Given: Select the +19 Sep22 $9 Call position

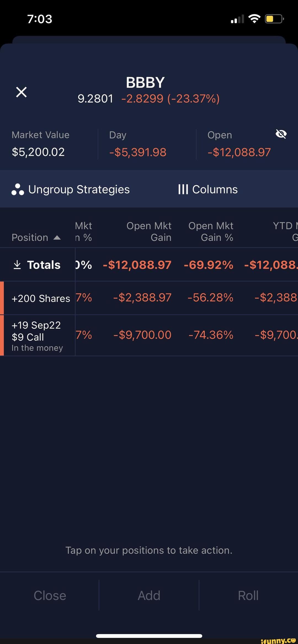Looking at the screenshot, I should pyautogui.click(x=149, y=335).
